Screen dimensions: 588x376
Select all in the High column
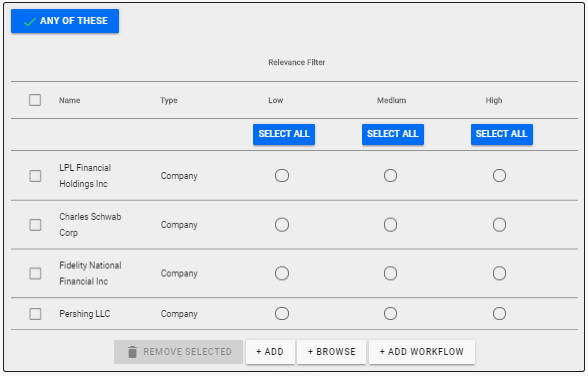click(502, 134)
